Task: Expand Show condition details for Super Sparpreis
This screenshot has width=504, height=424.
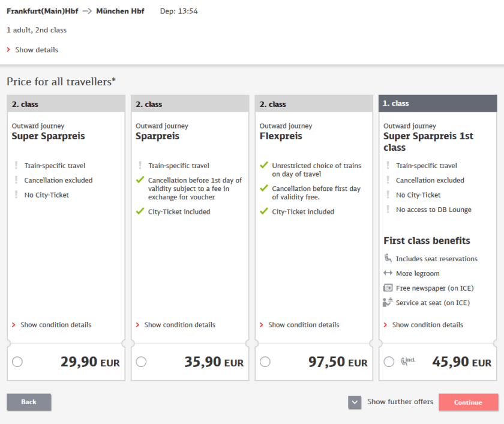Action: tap(55, 325)
